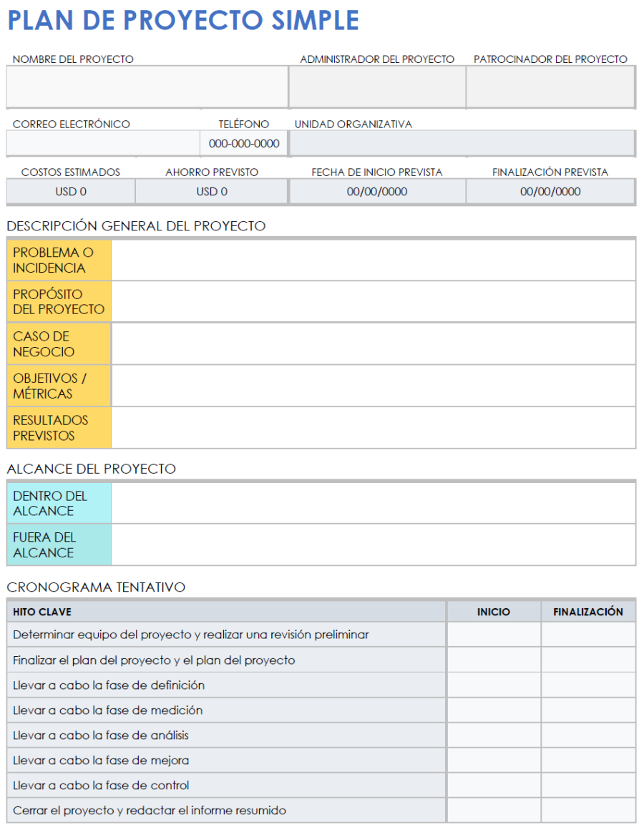Select the Propósito del Proyecto text area
This screenshot has height=830, width=644.
(376, 301)
